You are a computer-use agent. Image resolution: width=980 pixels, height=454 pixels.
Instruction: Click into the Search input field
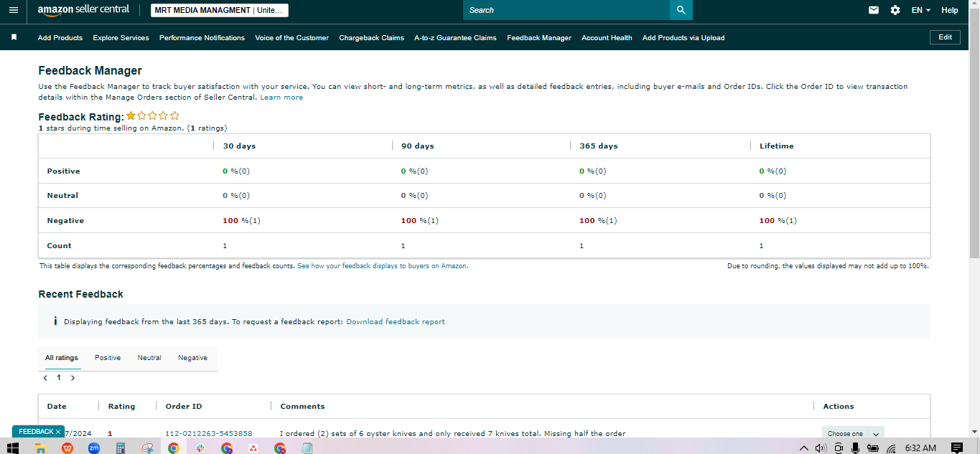[566, 10]
